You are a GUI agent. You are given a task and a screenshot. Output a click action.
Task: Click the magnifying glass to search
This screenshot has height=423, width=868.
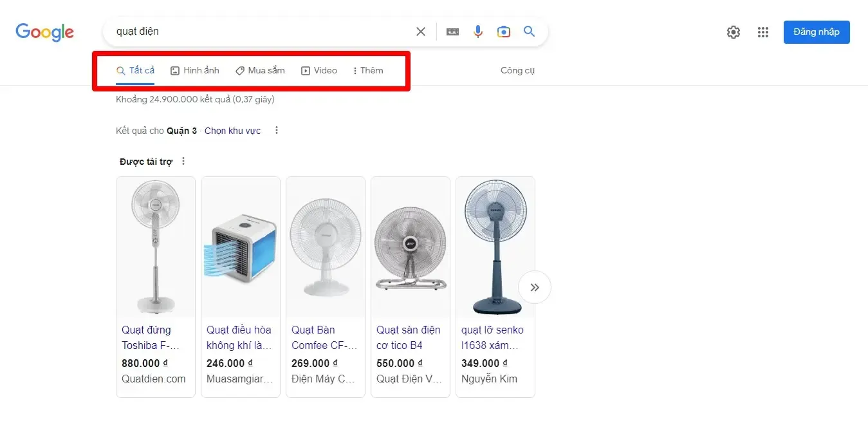point(528,31)
